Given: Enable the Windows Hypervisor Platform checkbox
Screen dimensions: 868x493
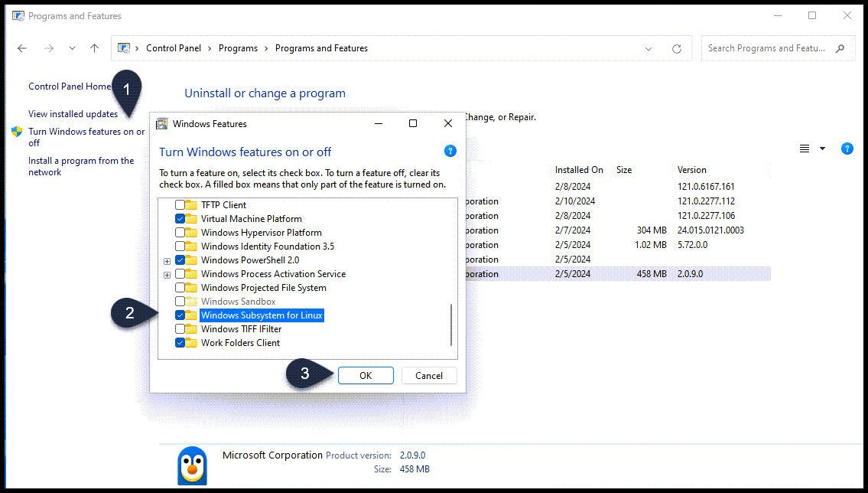Looking at the screenshot, I should click(x=180, y=233).
